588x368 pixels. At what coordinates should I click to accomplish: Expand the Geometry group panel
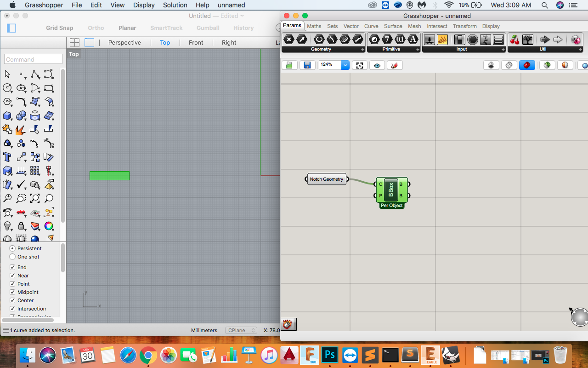tap(362, 50)
